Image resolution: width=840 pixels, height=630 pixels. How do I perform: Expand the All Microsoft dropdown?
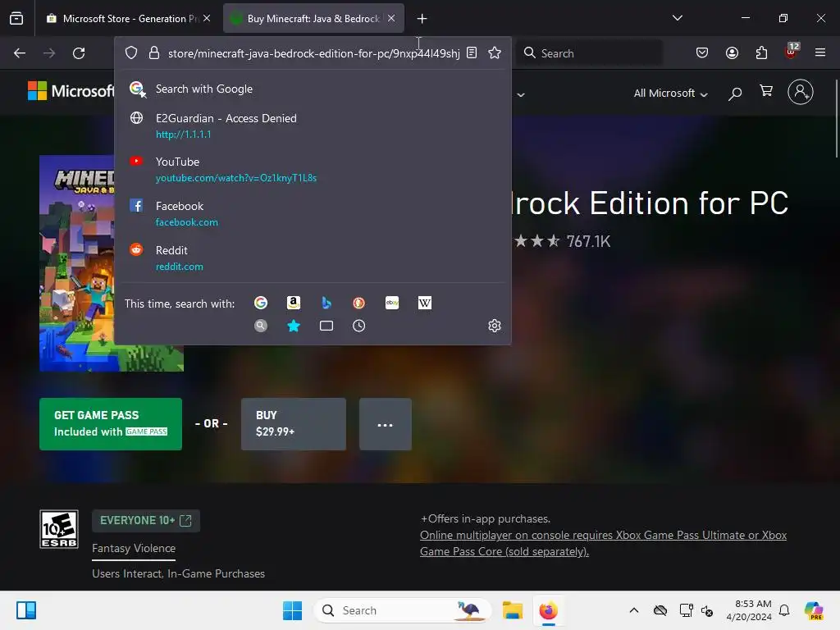pos(671,94)
